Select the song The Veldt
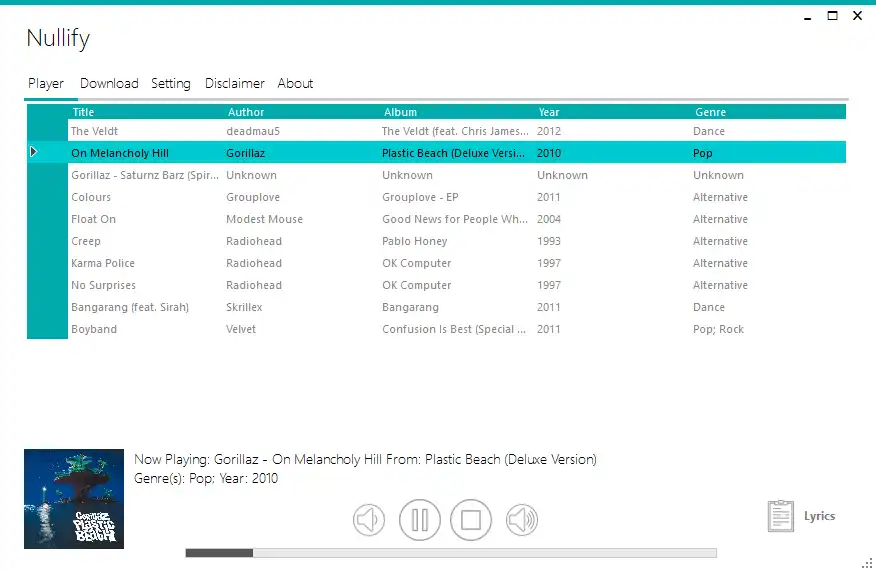Viewport: 876px width, 572px height. 94,131
